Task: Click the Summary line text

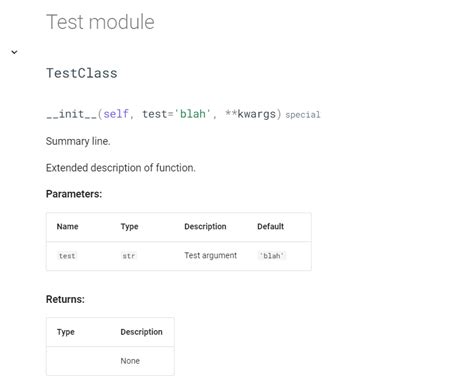Action: (x=78, y=141)
